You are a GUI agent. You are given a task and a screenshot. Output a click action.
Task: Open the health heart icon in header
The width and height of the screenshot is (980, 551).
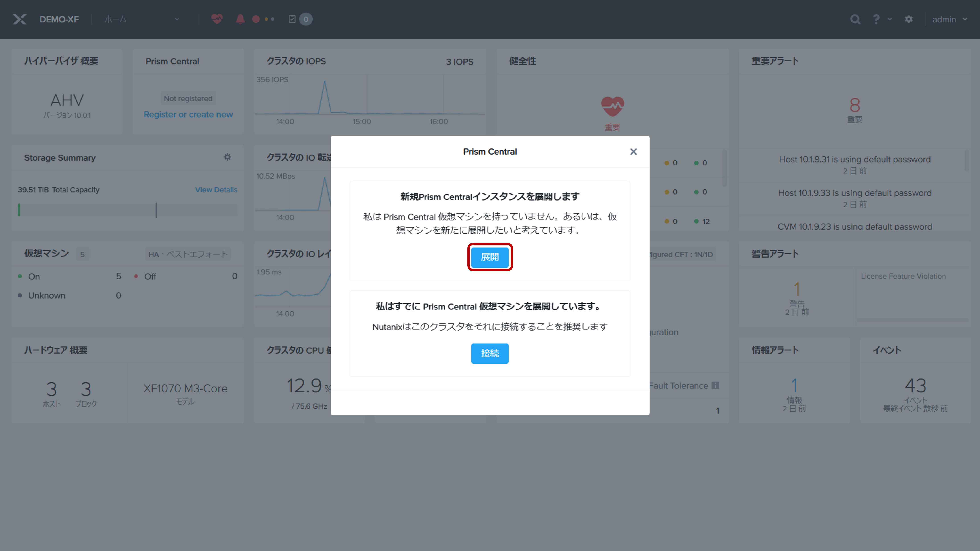[x=217, y=19]
